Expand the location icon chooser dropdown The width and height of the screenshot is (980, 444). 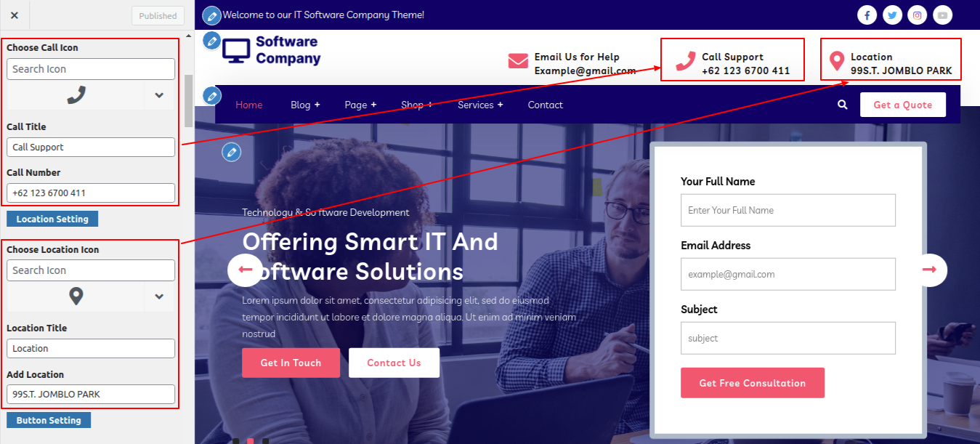point(159,296)
